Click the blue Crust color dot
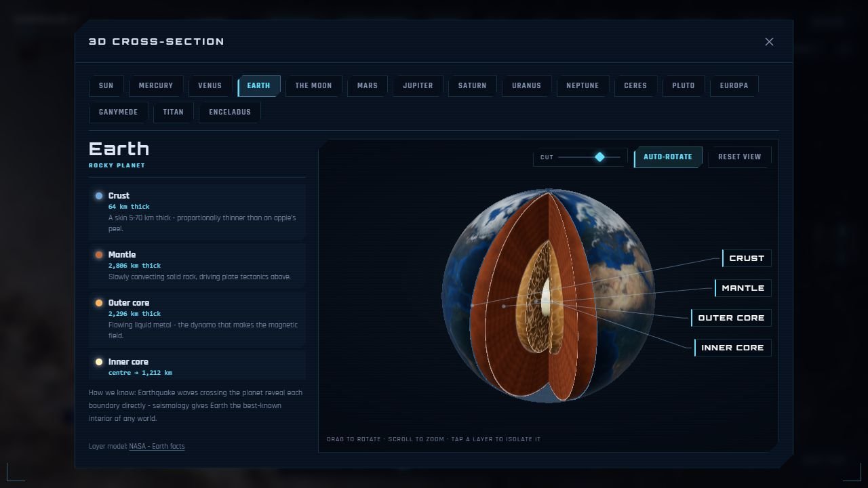This screenshot has height=488, width=868. [x=99, y=196]
